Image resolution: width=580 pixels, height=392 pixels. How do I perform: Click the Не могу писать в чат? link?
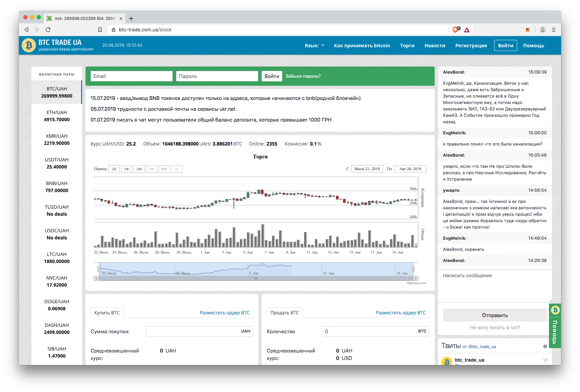point(495,328)
